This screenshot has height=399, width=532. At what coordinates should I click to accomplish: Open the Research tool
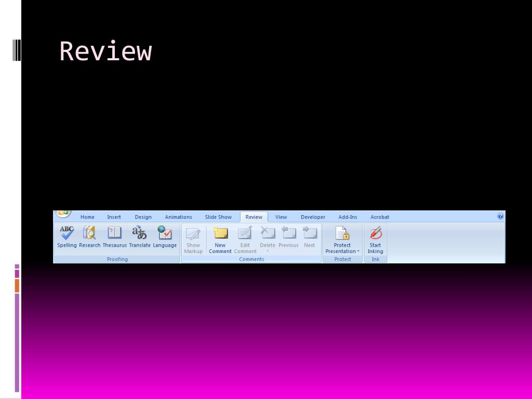(x=89, y=237)
